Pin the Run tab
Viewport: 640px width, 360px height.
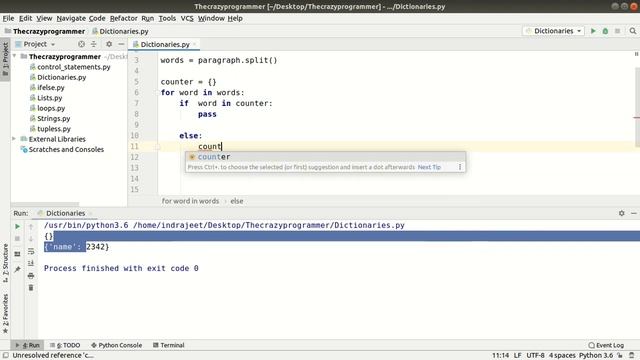tap(18, 269)
